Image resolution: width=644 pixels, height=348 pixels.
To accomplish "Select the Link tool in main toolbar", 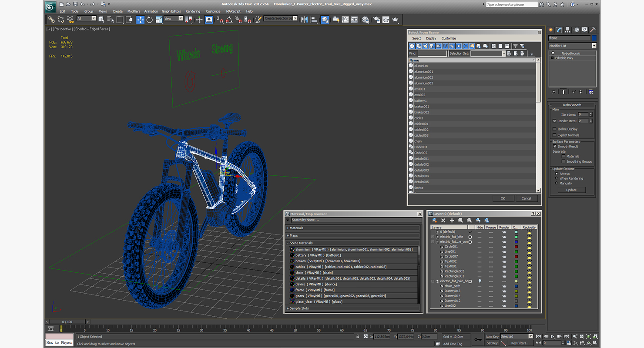I will [51, 20].
